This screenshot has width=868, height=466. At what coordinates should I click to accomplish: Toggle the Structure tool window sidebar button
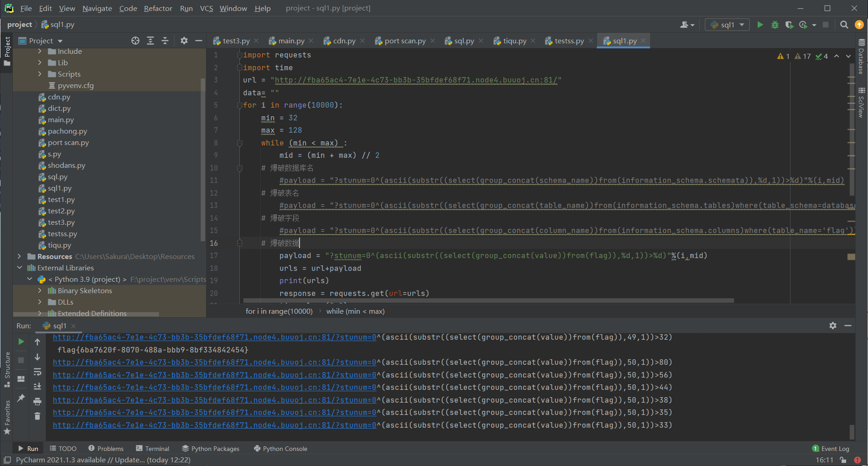pyautogui.click(x=7, y=370)
